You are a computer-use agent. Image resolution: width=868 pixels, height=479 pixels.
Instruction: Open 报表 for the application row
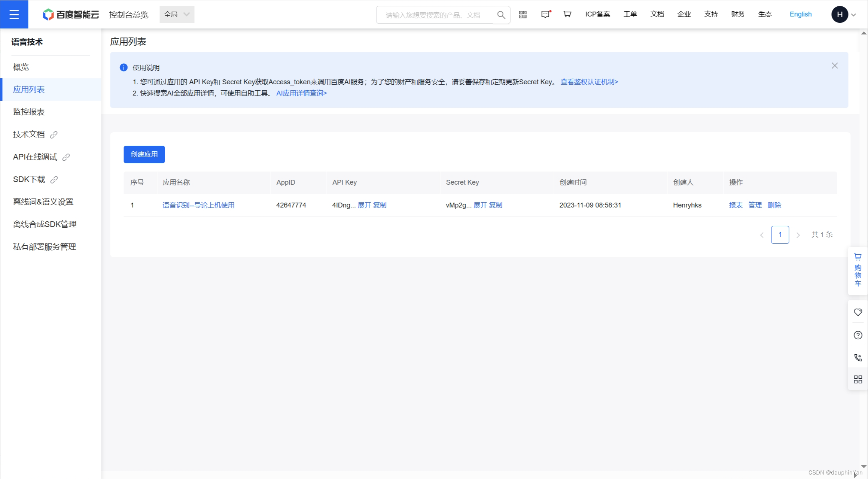(736, 205)
